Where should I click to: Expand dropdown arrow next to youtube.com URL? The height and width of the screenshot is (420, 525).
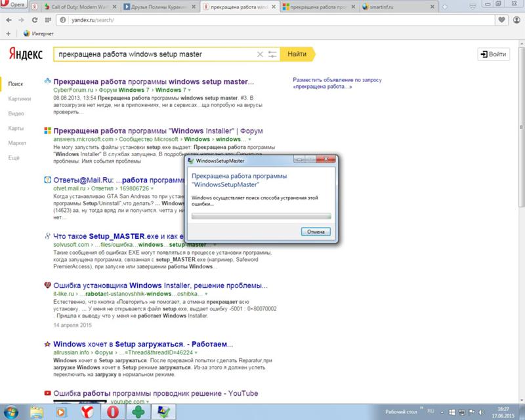tap(147, 402)
